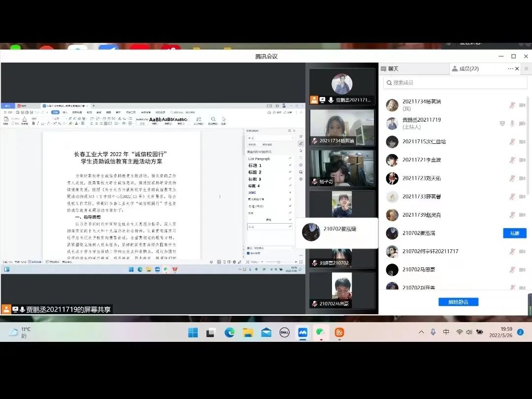Toggle camera icon for 20211715次仁曲培
Screen dimensions: 532x399
[522, 142]
